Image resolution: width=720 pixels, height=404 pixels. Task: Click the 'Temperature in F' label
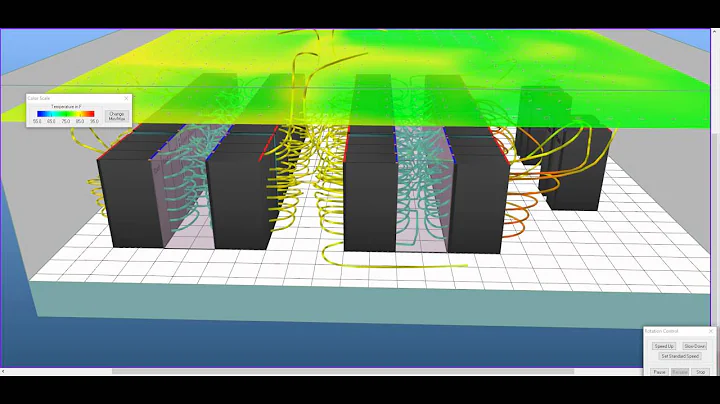point(66,107)
